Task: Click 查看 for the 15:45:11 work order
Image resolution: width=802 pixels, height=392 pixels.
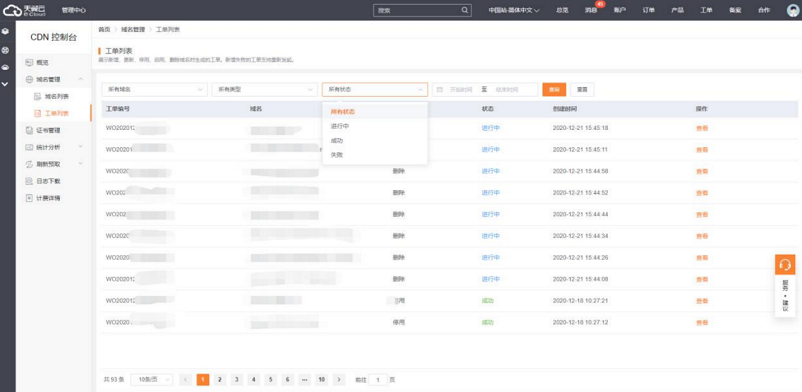Action: (x=702, y=149)
